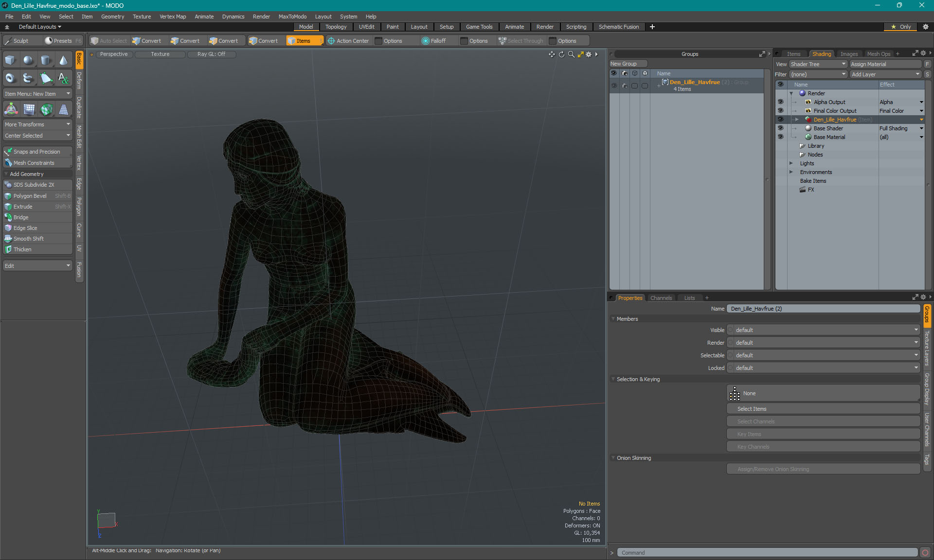Click the viewport pan/move icon
934x560 pixels.
552,54
